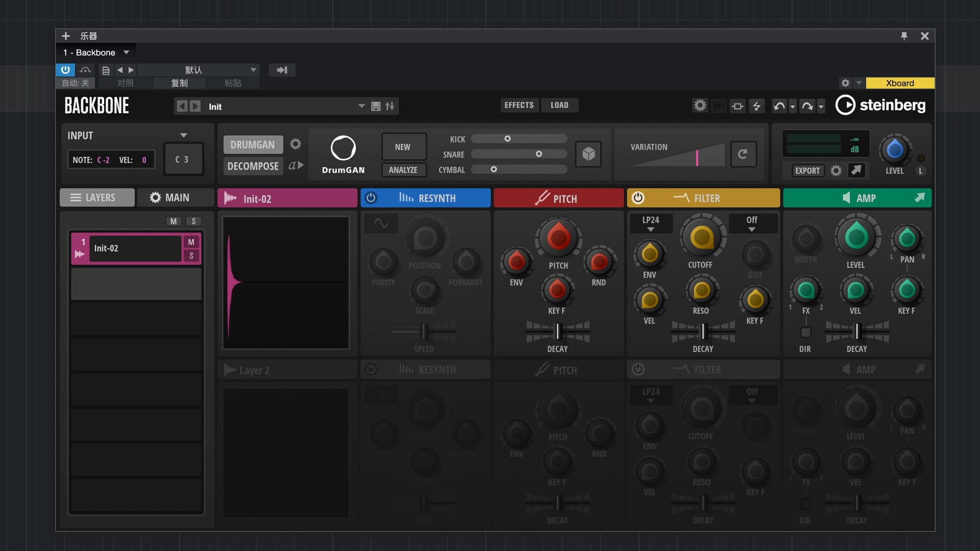Expand the INPUT section dropdown arrow
Screen dimensions: 980x551
184,135
